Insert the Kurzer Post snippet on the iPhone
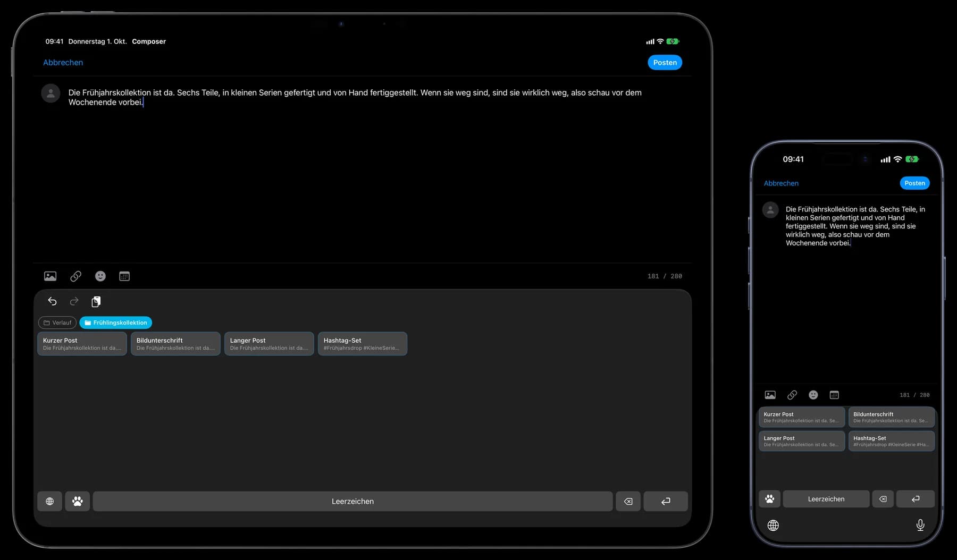Viewport: 957px width, 560px height. point(802,417)
